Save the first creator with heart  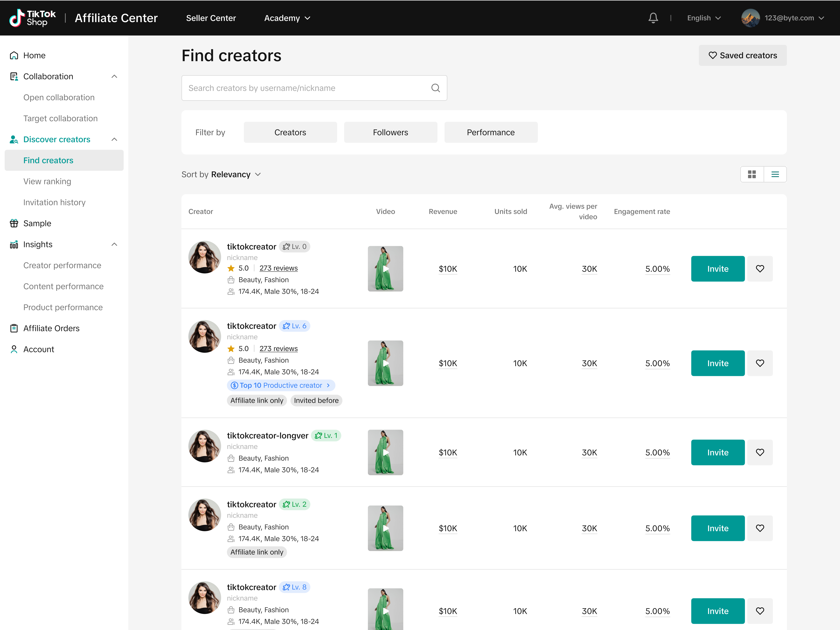pyautogui.click(x=759, y=269)
